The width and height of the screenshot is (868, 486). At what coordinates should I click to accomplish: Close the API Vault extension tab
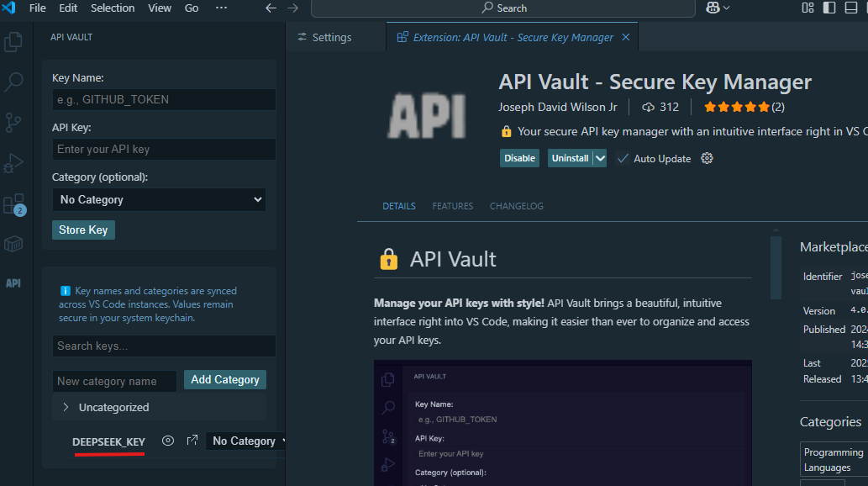click(x=625, y=37)
